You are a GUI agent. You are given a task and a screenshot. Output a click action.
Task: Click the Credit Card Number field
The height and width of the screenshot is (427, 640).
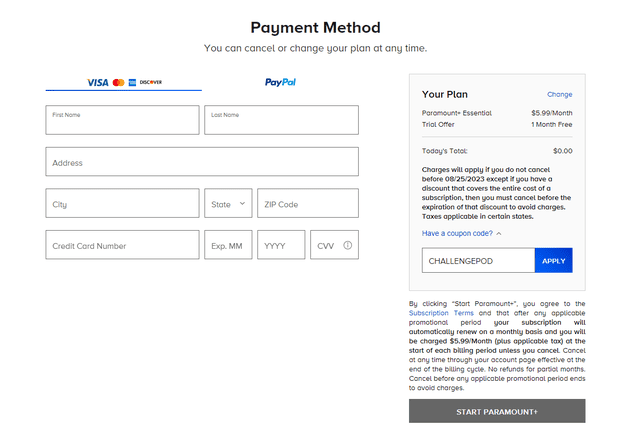122,245
